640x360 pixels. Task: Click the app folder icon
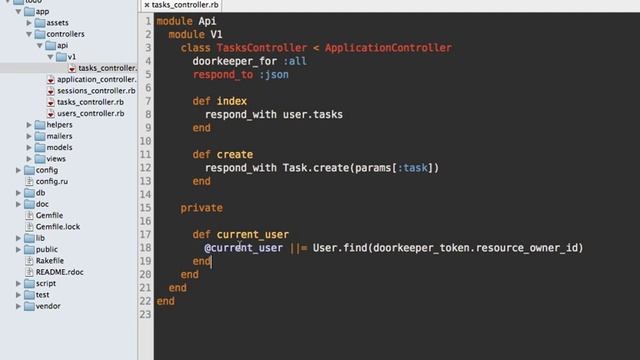(29, 12)
